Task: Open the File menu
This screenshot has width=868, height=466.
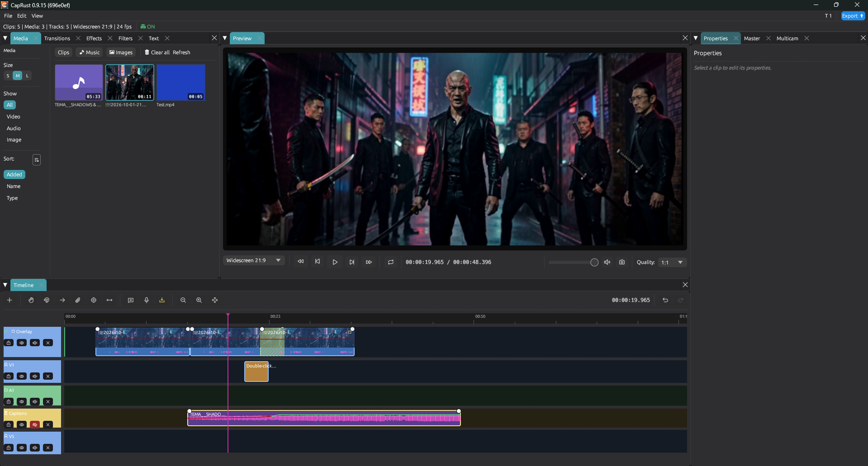Action: coord(8,16)
